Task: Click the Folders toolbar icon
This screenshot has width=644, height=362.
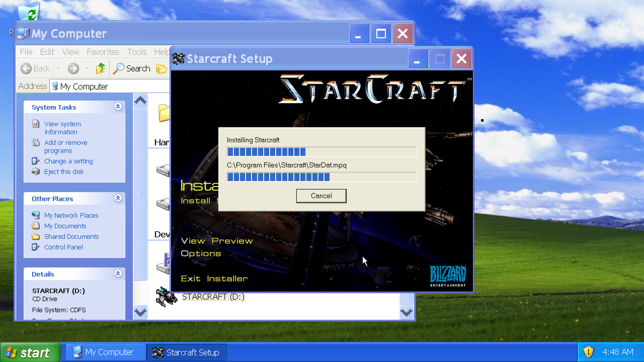Action: [x=162, y=68]
